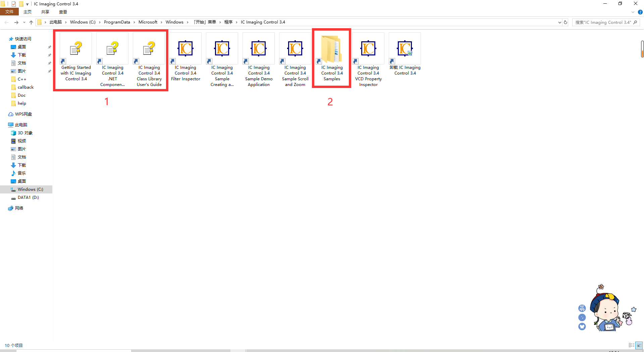Go forward with the forward arrow
Screen dimensions: 644x352
[x=16, y=22]
